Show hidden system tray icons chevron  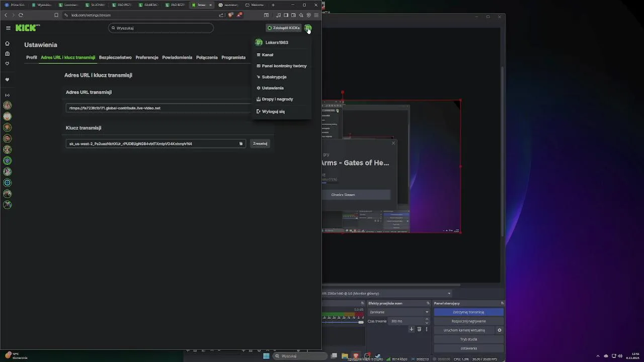598,356
